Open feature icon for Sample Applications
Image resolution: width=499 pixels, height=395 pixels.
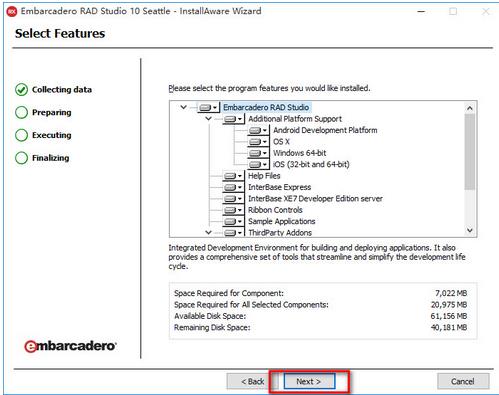point(233,221)
